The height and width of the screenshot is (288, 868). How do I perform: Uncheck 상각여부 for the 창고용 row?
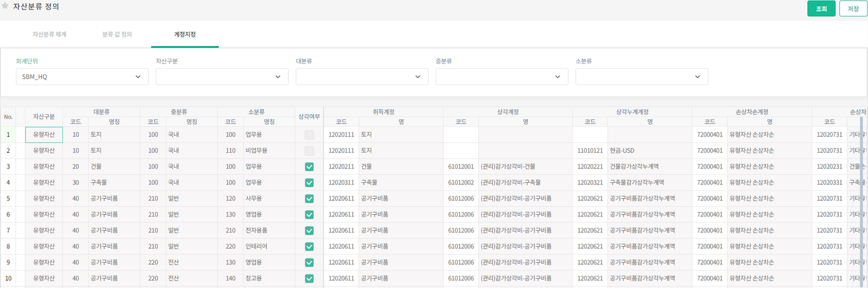(309, 278)
